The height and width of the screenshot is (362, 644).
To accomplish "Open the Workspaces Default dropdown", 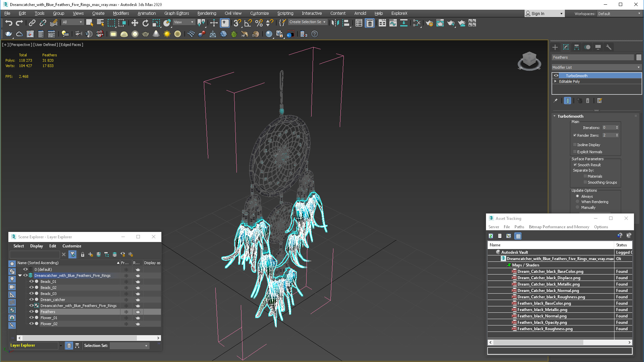I will coord(619,14).
